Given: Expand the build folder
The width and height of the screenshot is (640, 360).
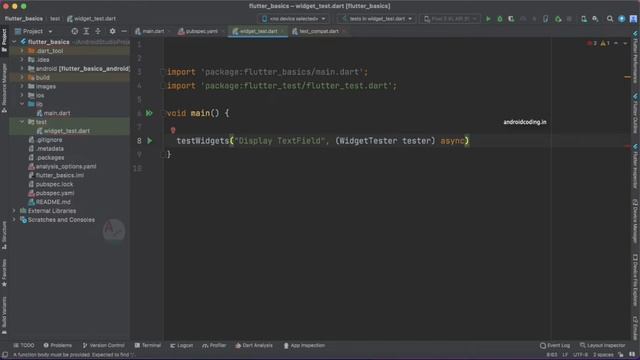Looking at the screenshot, I should (x=22, y=77).
